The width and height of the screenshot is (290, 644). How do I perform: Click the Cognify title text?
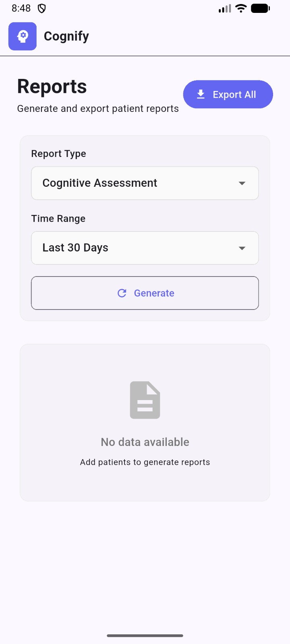pyautogui.click(x=66, y=36)
